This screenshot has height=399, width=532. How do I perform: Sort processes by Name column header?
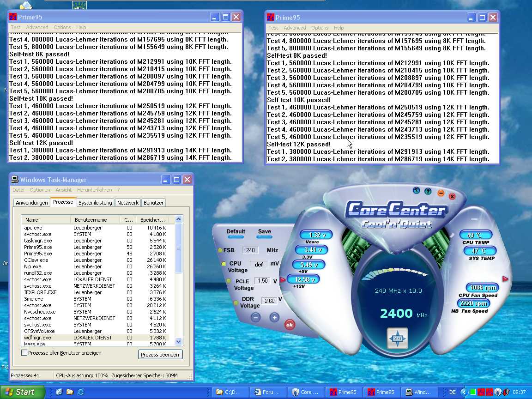coord(46,220)
